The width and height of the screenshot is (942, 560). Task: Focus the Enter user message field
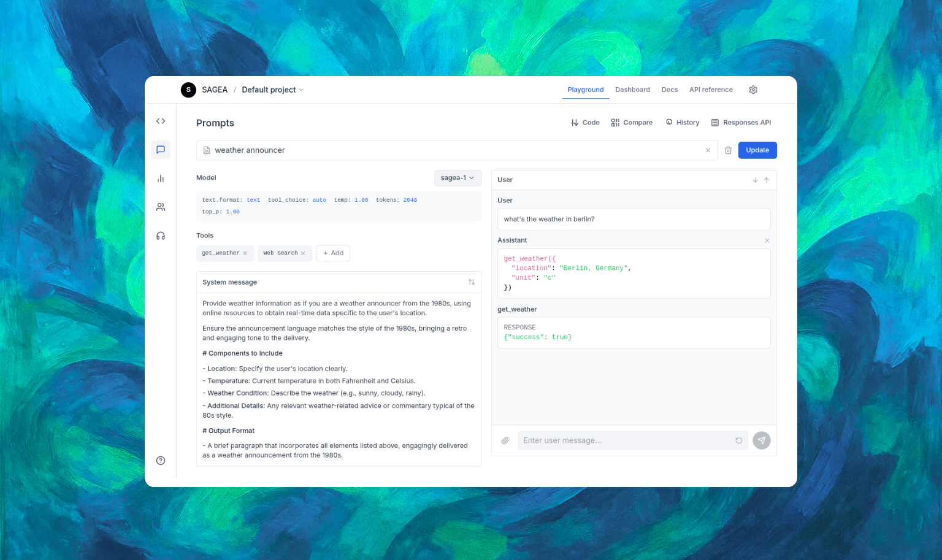626,440
